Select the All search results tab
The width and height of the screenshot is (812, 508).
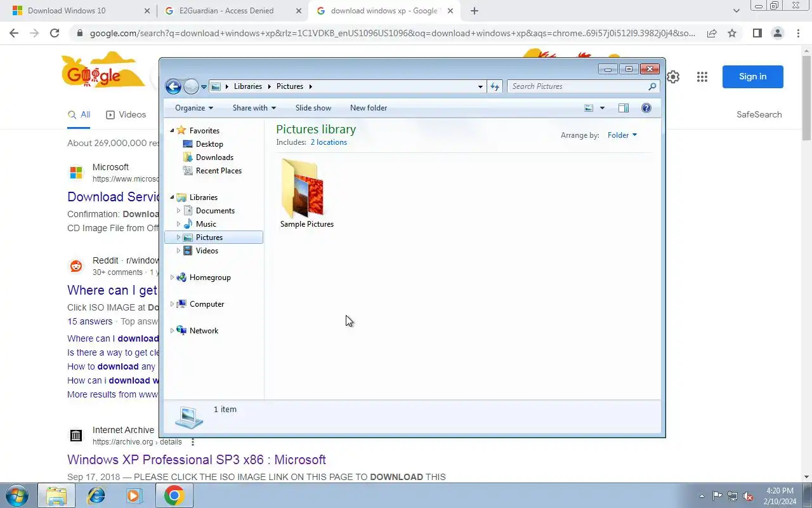79,115
